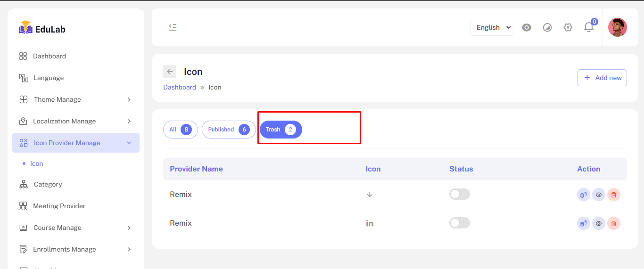Go to Meeting Provider in sidebar

pos(59,206)
